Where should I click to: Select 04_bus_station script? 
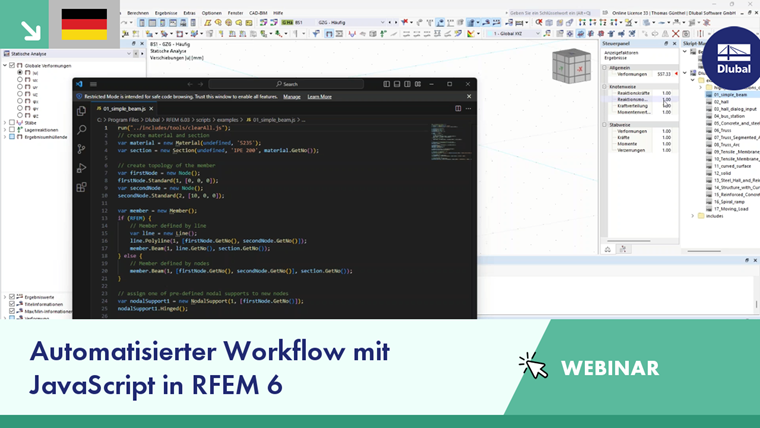[729, 116]
